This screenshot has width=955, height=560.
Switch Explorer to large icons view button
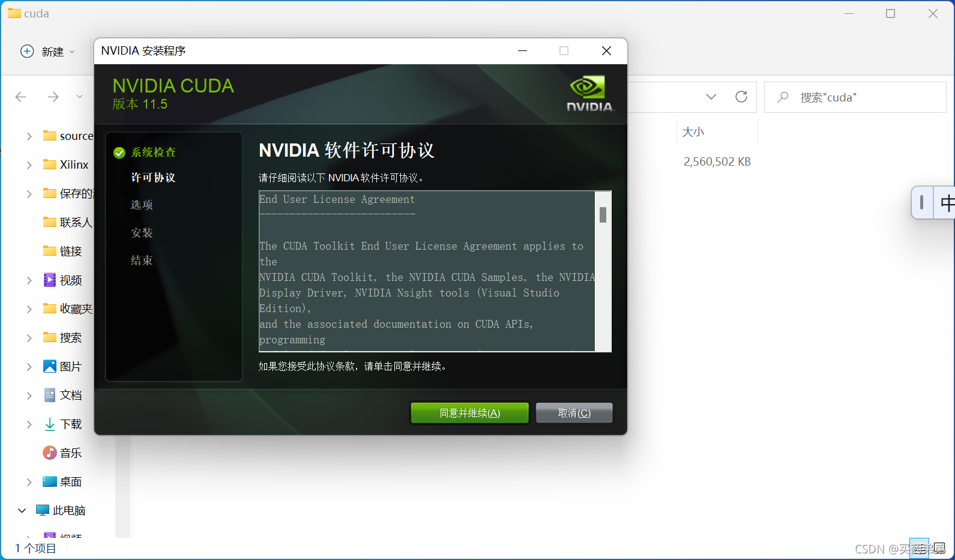point(939,548)
